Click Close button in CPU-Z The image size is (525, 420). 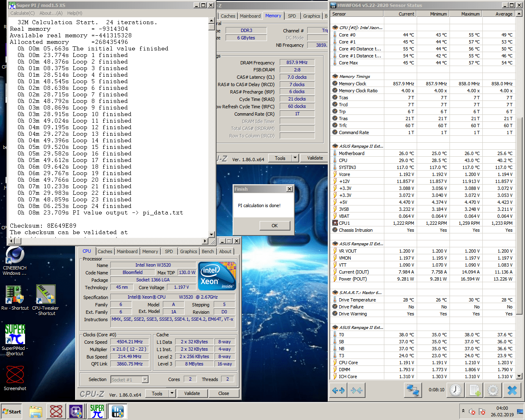coord(224,393)
